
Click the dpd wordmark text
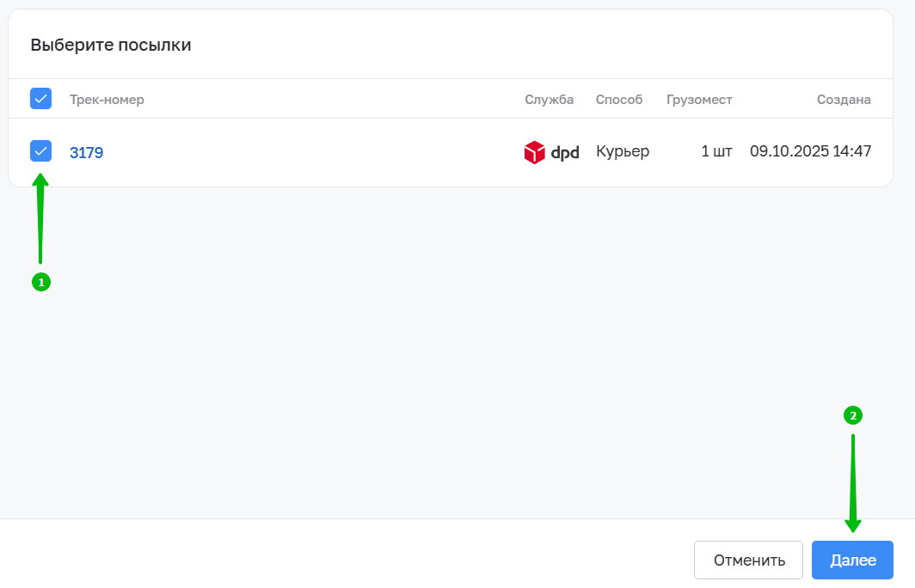pos(565,153)
